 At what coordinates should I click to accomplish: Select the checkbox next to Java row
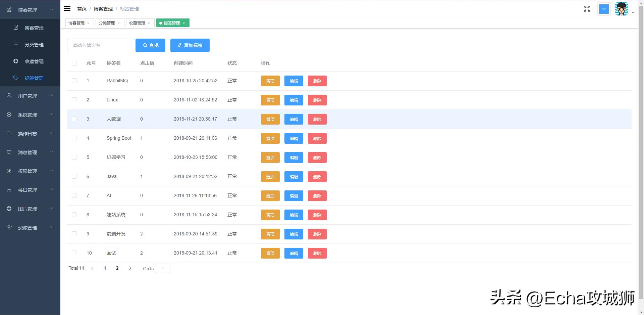74,176
